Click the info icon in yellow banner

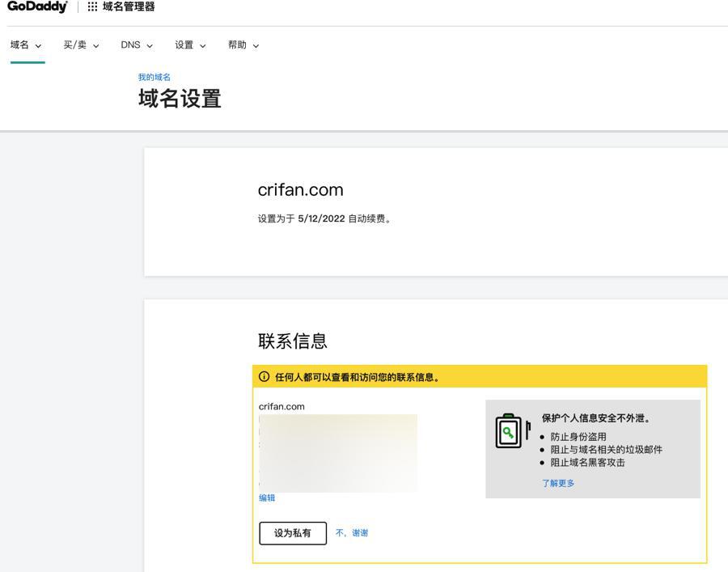pyautogui.click(x=264, y=376)
